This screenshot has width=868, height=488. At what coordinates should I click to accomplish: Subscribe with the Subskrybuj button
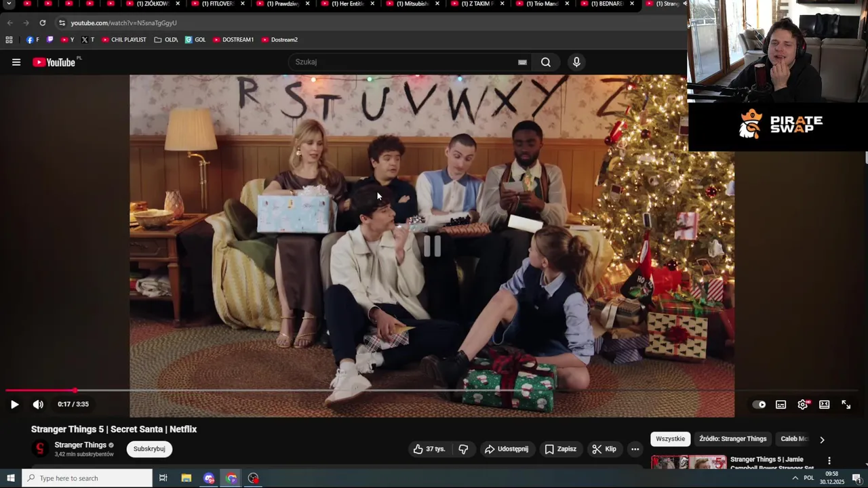click(149, 449)
